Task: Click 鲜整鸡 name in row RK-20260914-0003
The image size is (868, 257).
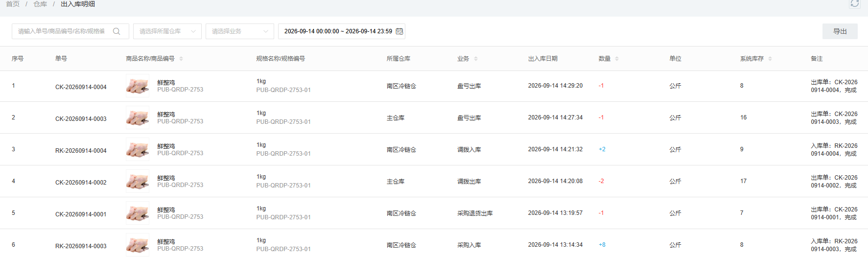Action: pyautogui.click(x=166, y=242)
